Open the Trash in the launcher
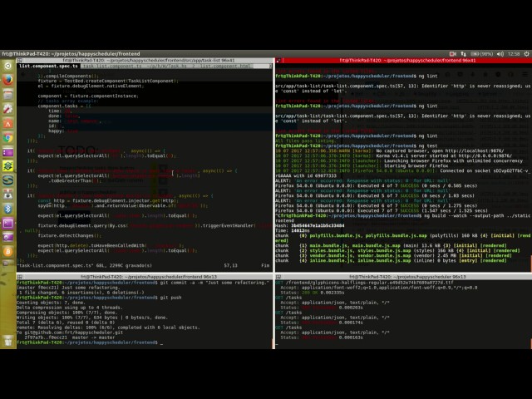Screen dimensions: 532x399 pyautogui.click(x=7, y=341)
